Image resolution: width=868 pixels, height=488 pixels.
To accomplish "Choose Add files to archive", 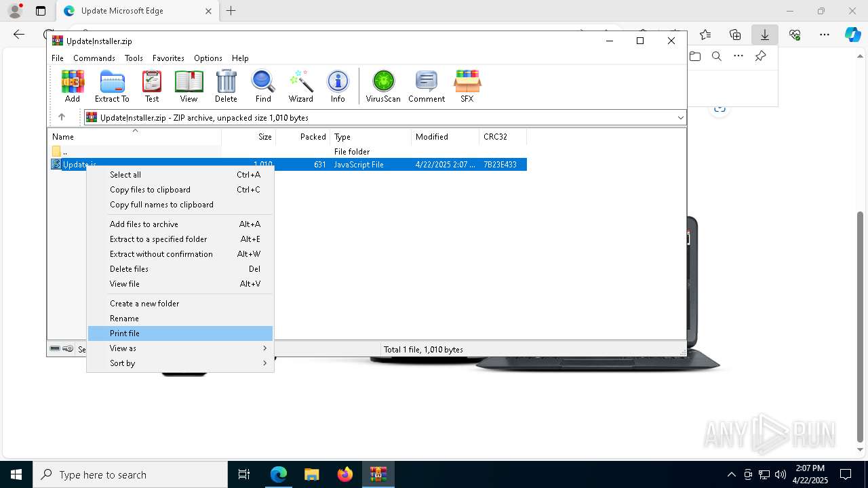I will 180,224.
